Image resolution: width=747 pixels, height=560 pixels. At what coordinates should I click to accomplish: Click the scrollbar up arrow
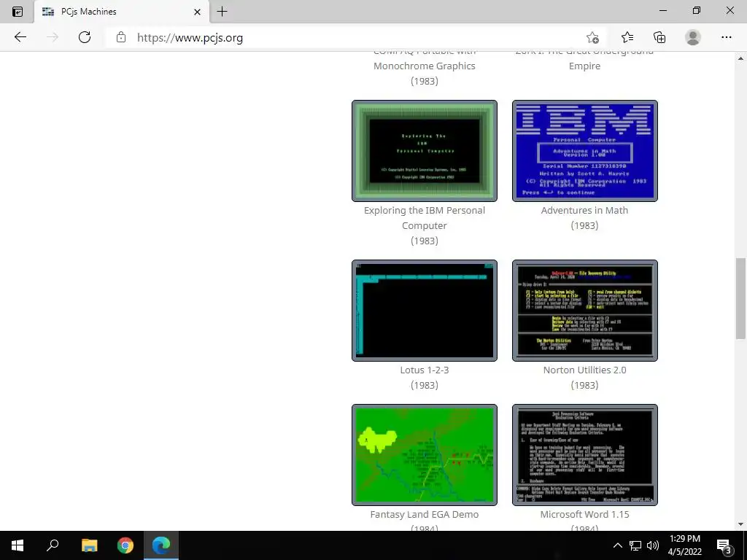coord(740,58)
